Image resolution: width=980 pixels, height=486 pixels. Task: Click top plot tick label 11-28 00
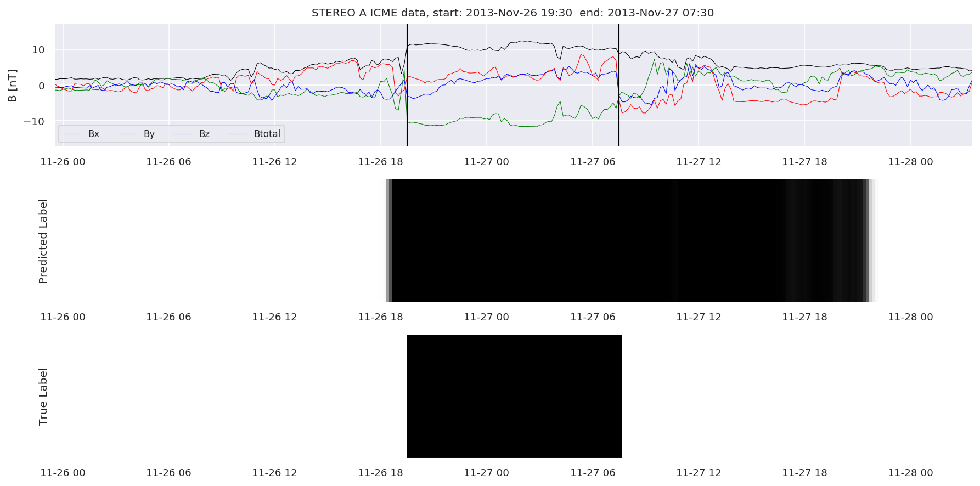910,162
